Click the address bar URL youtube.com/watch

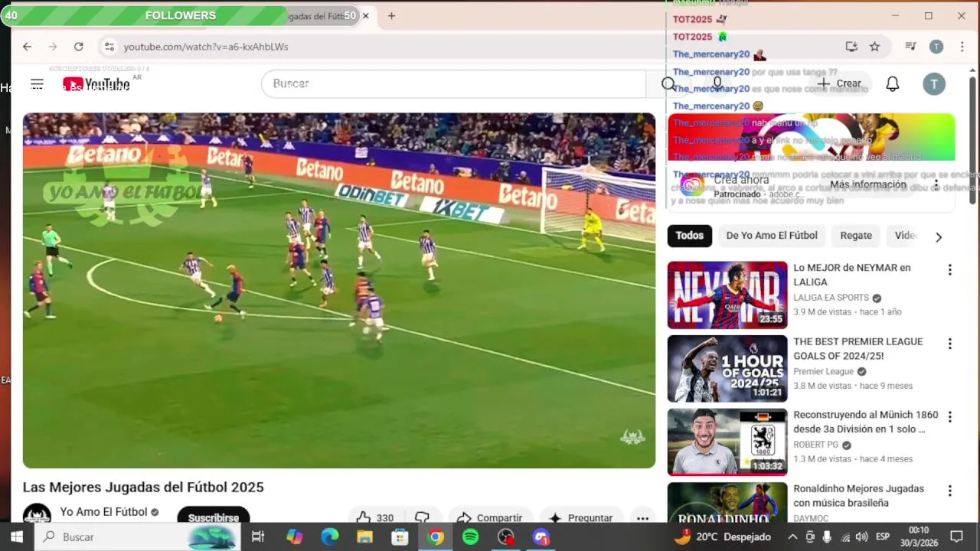(x=206, y=47)
